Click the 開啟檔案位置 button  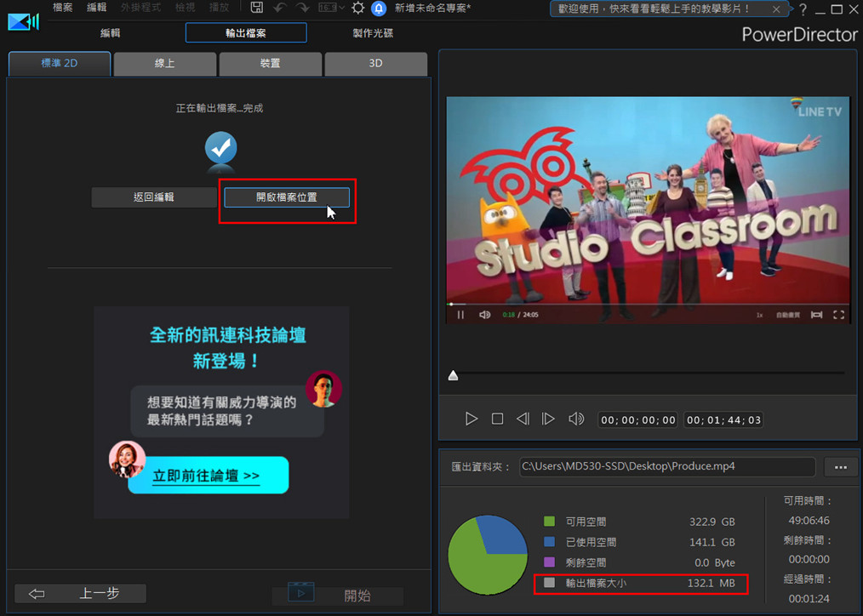click(x=287, y=197)
